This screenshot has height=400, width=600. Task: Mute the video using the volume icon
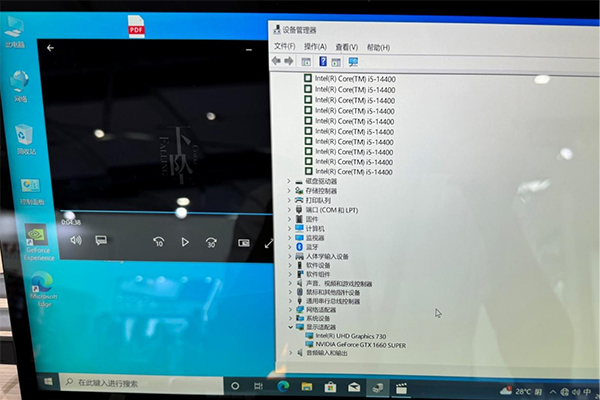click(76, 240)
